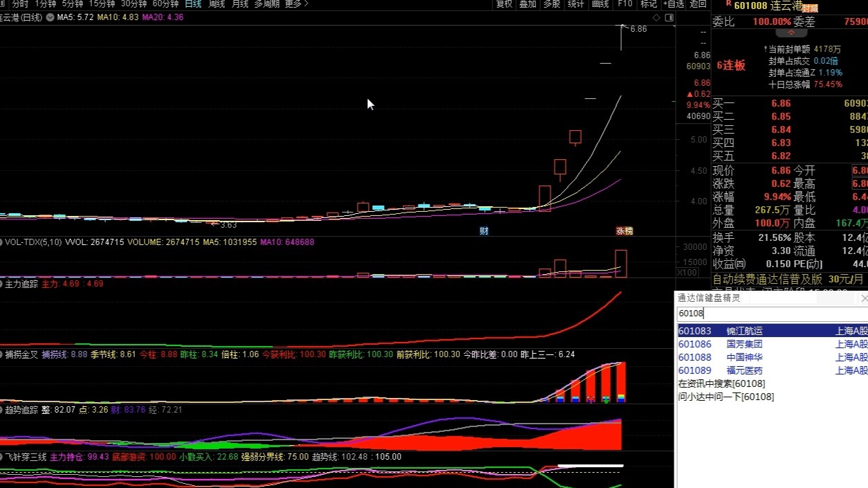The image size is (868, 488).
Task: Click the 涨榜 marker under the candles
Action: [625, 231]
